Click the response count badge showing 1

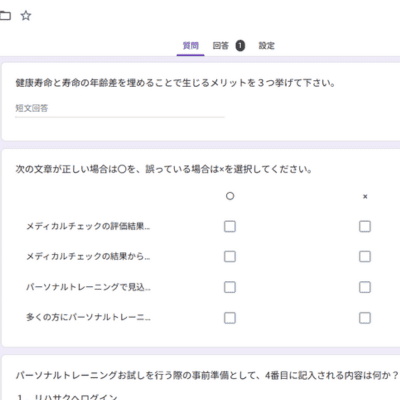click(240, 46)
